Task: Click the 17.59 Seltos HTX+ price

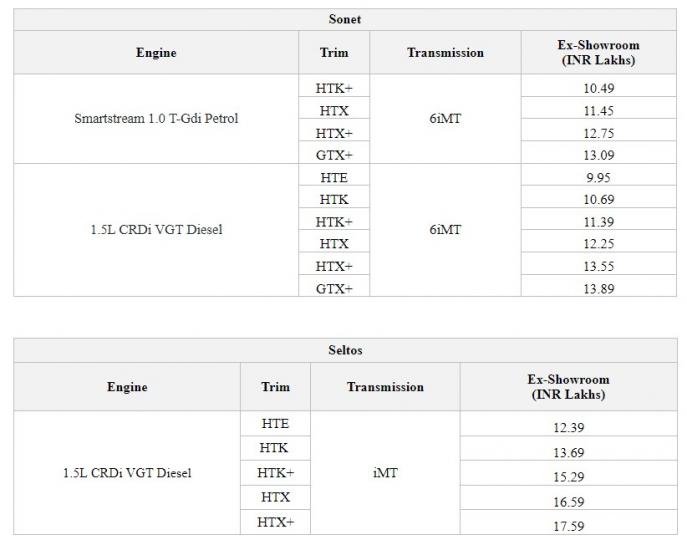Action: pos(569,522)
